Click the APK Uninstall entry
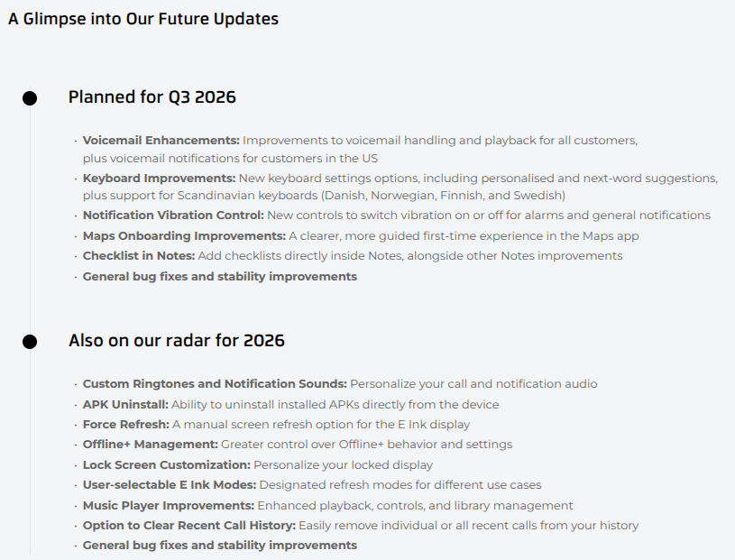This screenshot has width=735, height=560. pyautogui.click(x=290, y=404)
